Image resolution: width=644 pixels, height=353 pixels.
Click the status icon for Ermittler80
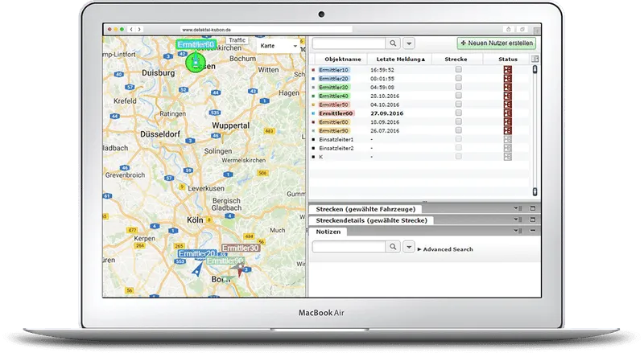(508, 122)
